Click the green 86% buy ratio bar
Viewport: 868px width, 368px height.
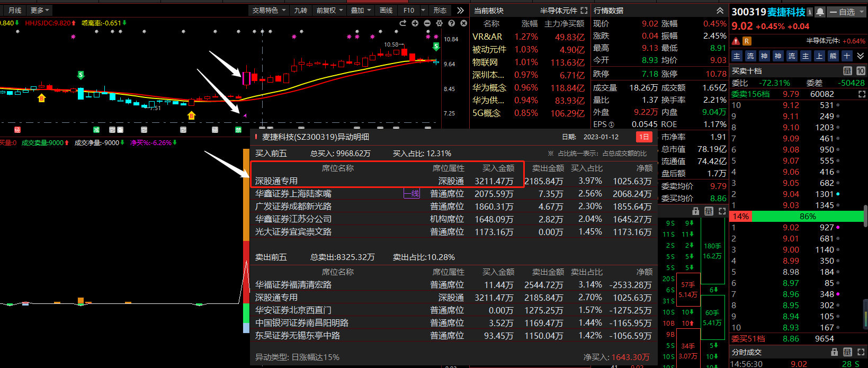pyautogui.click(x=807, y=217)
